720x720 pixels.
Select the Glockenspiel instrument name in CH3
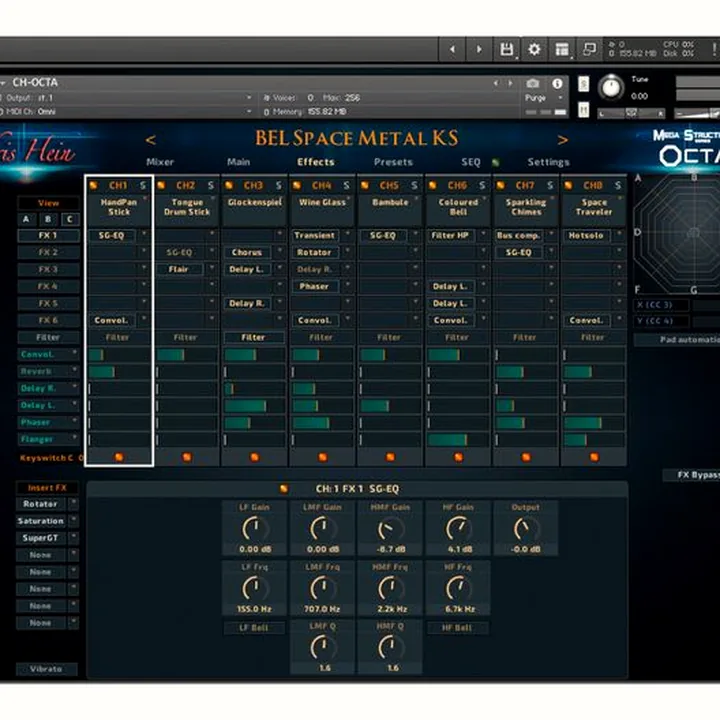tap(255, 202)
